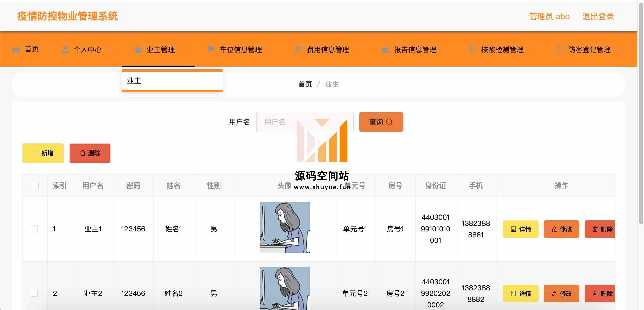Screen dimensions: 644x310
Task: Click the avatar image of 业主2
Action: [285, 288]
